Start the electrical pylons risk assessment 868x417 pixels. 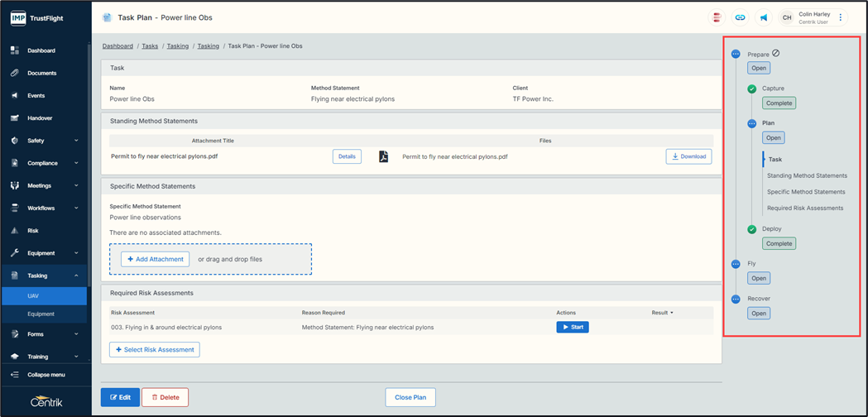pyautogui.click(x=572, y=328)
